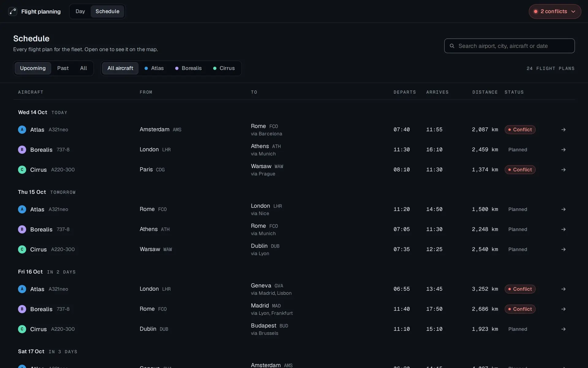Click Conflict badge on Amsterdam-Rome flight
Screen dimensions: 588x368
520,130
